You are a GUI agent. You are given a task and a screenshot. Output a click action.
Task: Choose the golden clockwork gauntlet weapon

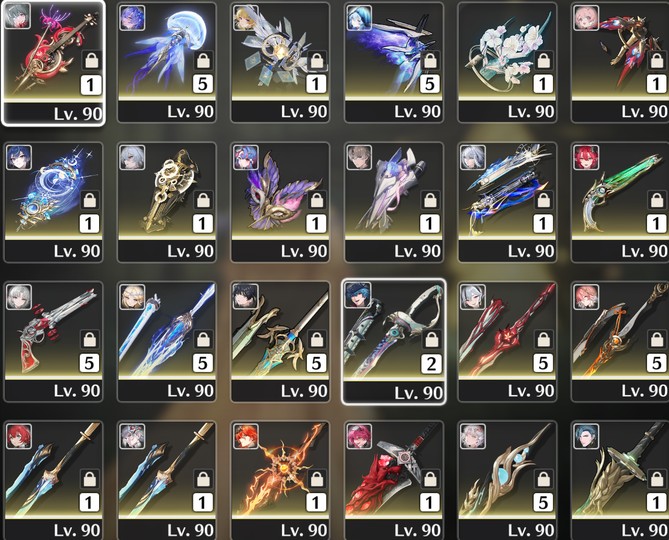pos(167,202)
